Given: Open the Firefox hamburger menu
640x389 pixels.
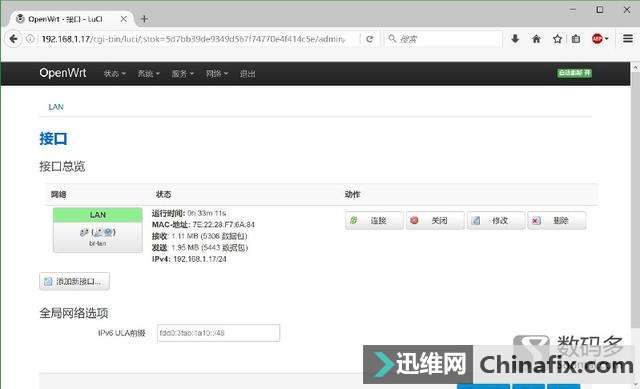Looking at the screenshot, I should point(628,39).
